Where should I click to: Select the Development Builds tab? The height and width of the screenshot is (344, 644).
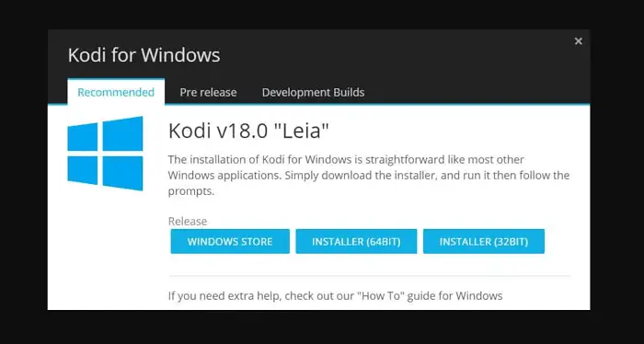(x=314, y=92)
